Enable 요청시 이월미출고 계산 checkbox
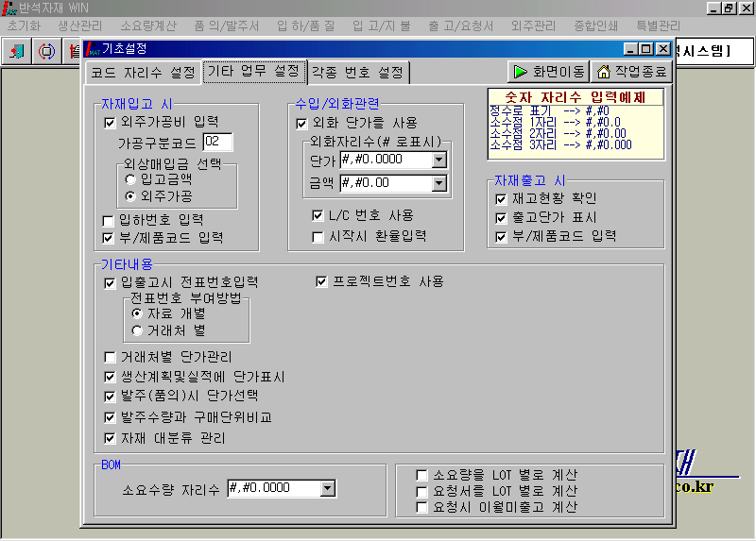The image size is (756, 541). click(x=421, y=508)
